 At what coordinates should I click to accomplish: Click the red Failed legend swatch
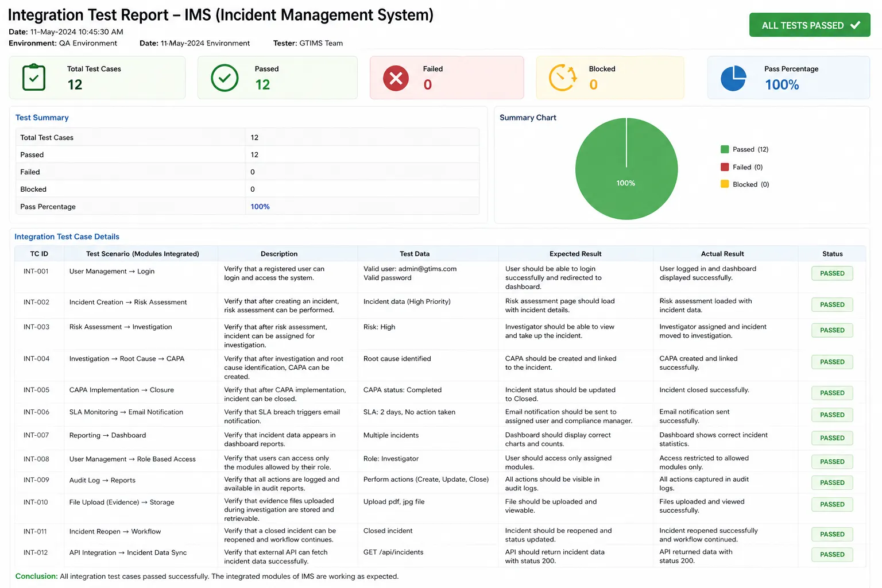point(725,167)
